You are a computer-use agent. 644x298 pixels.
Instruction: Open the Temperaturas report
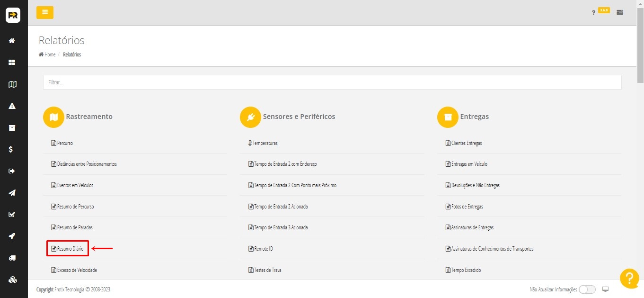[x=265, y=143]
